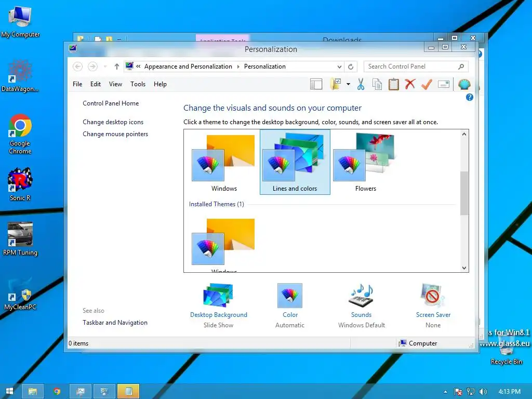The width and height of the screenshot is (532, 399).
Task: Expand the address bar double-chevron breadcrumb
Action: tap(138, 66)
